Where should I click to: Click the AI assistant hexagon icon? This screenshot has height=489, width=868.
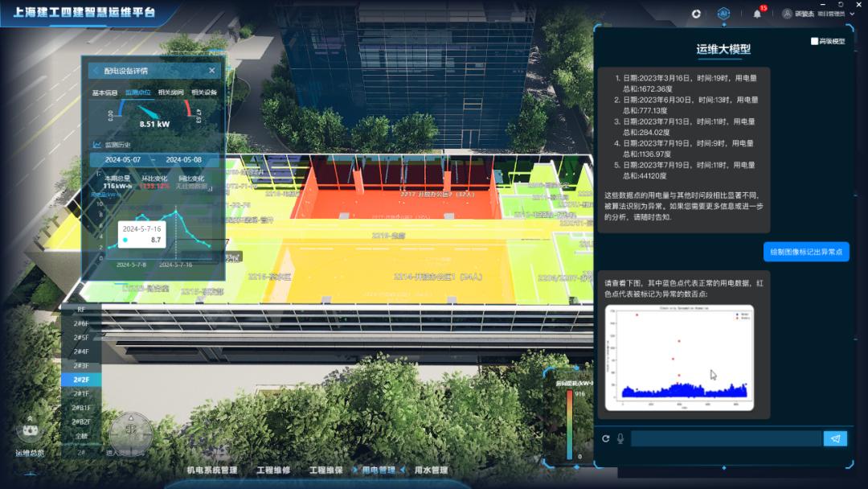(x=723, y=14)
